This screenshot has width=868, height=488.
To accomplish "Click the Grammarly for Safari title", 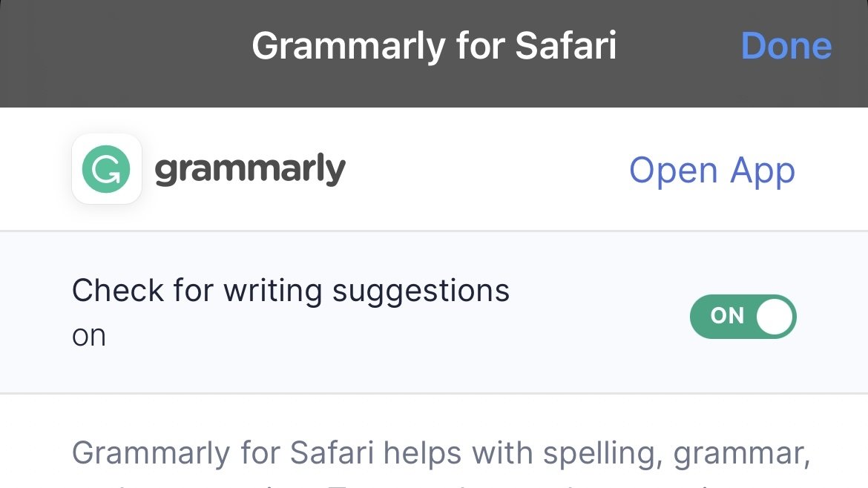I will (434, 45).
